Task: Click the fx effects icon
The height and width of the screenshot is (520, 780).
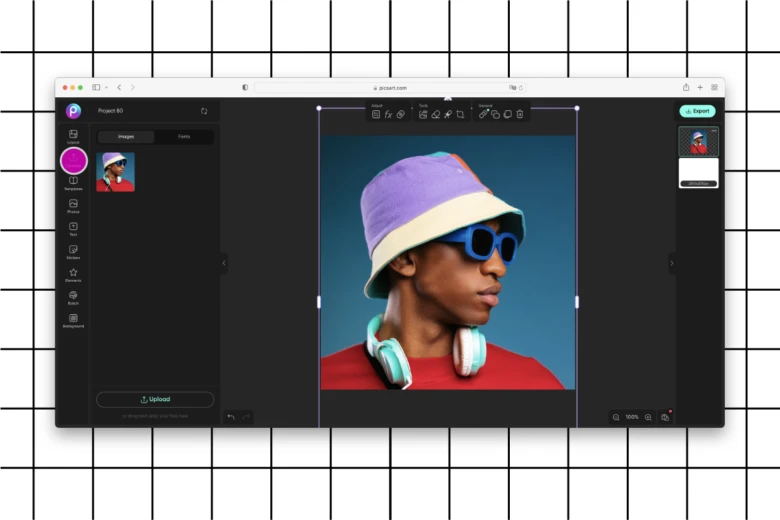Action: pyautogui.click(x=388, y=115)
